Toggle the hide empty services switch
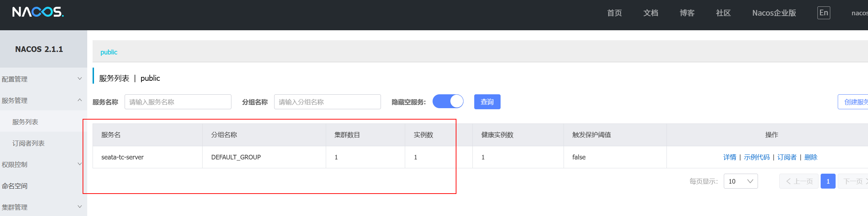 (448, 101)
